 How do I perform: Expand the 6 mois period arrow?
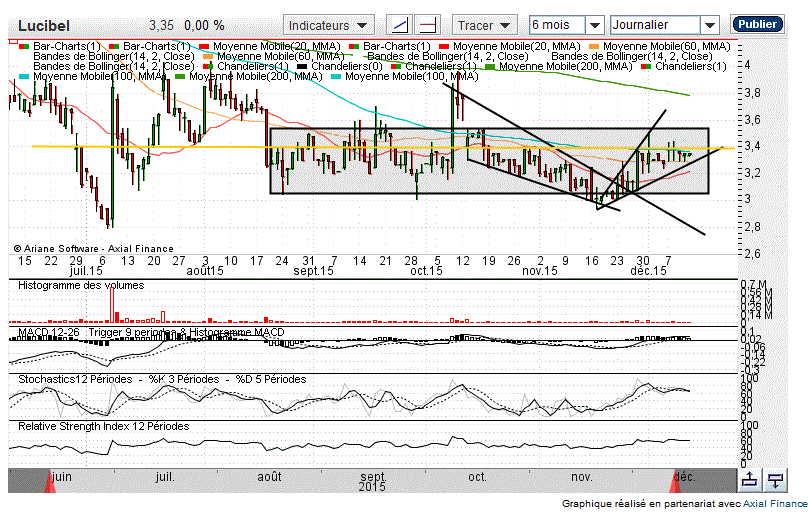pos(594,25)
